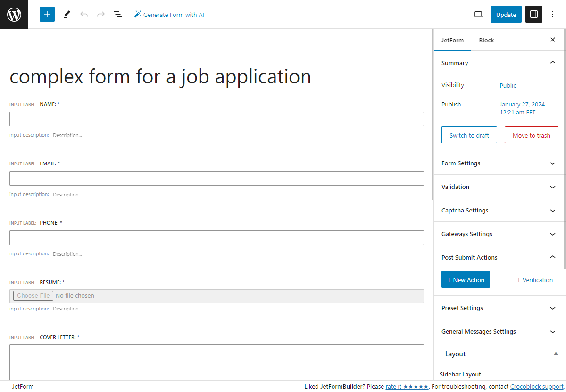Click the Undo arrow
Viewport: 566px width, 392px height.
[84, 14]
